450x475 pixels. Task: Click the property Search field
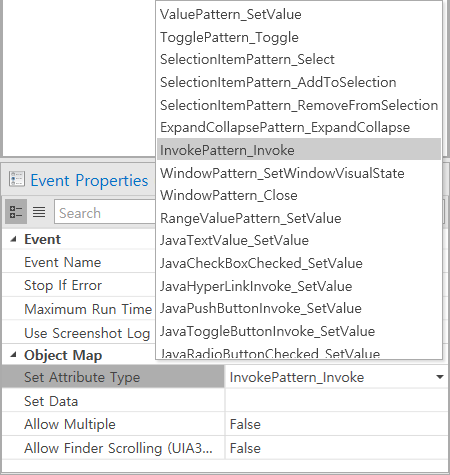(105, 213)
